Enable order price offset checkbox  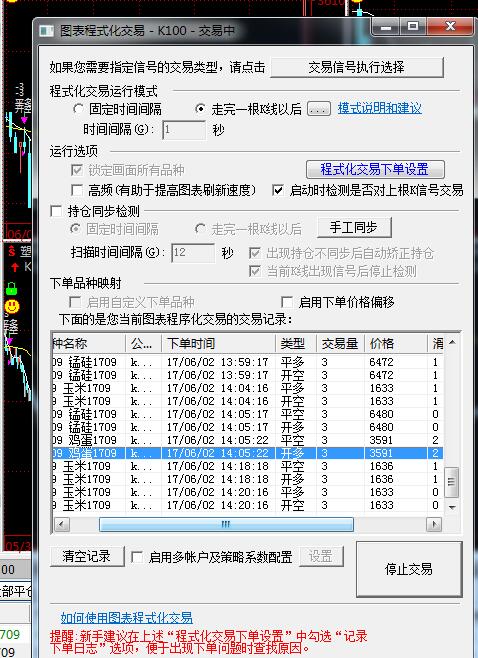click(x=287, y=302)
